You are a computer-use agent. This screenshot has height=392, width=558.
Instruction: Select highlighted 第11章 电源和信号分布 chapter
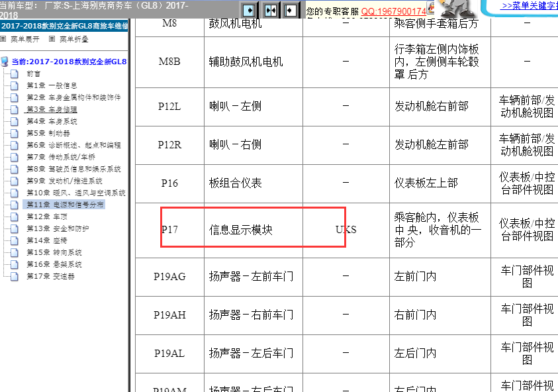65,205
